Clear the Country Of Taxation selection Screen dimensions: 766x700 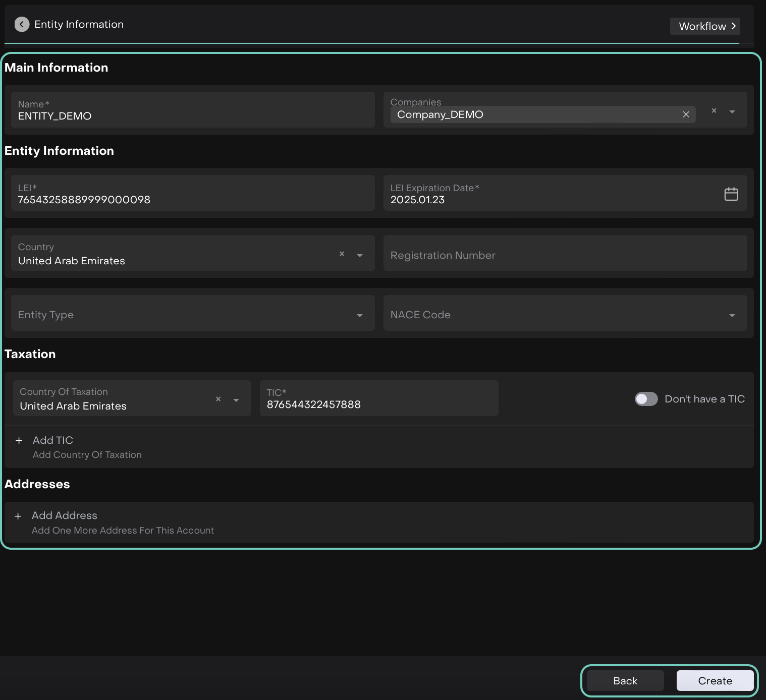(x=218, y=399)
